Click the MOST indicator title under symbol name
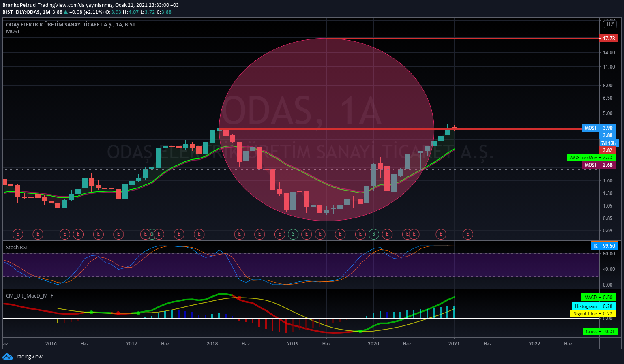The height and width of the screenshot is (364, 624). (13, 32)
